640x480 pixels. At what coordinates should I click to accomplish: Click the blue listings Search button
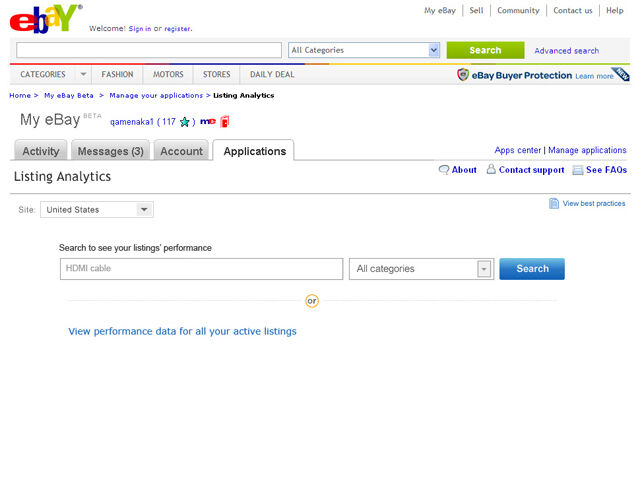(532, 269)
